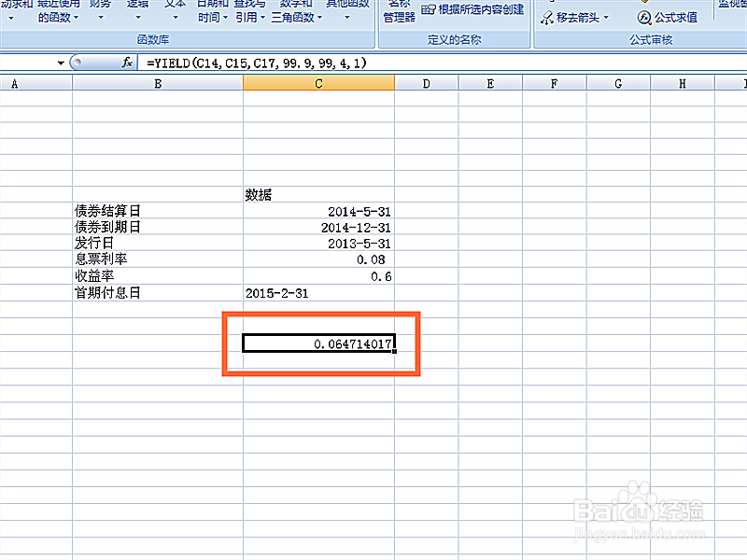Select column H header
Image resolution: width=747 pixels, height=560 pixels.
(683, 84)
